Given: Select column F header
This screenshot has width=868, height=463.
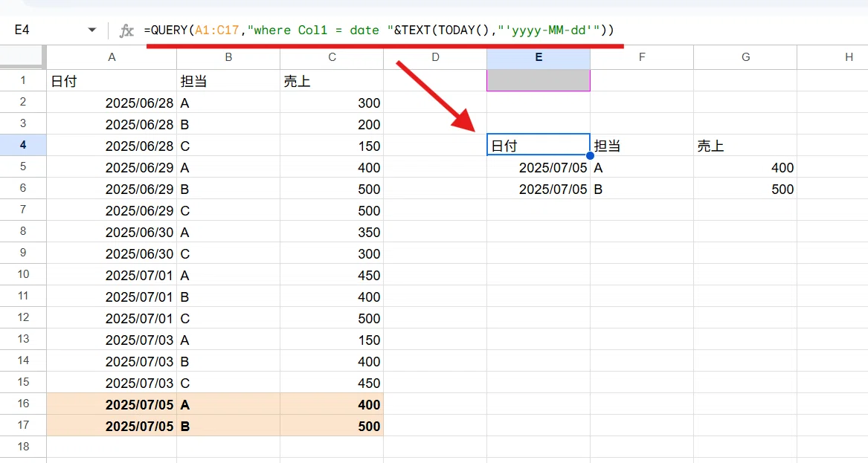Looking at the screenshot, I should pyautogui.click(x=642, y=57).
